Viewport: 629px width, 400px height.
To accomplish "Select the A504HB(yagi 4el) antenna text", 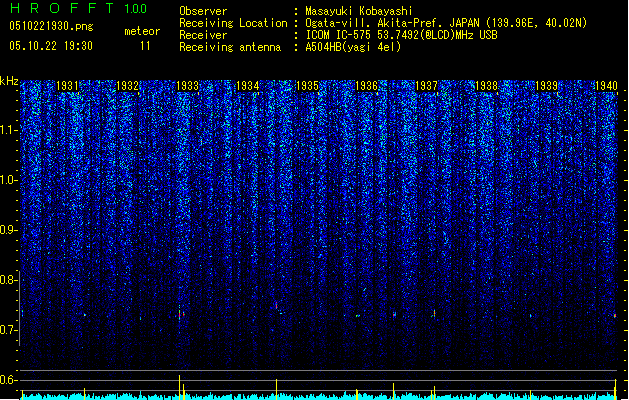I will pos(353,47).
